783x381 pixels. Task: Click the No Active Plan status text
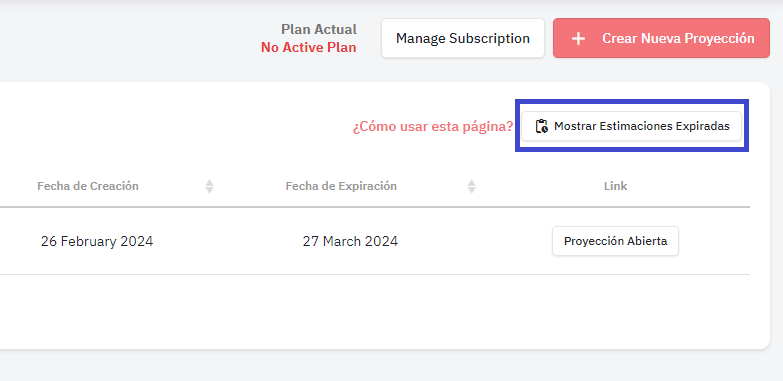pos(309,48)
